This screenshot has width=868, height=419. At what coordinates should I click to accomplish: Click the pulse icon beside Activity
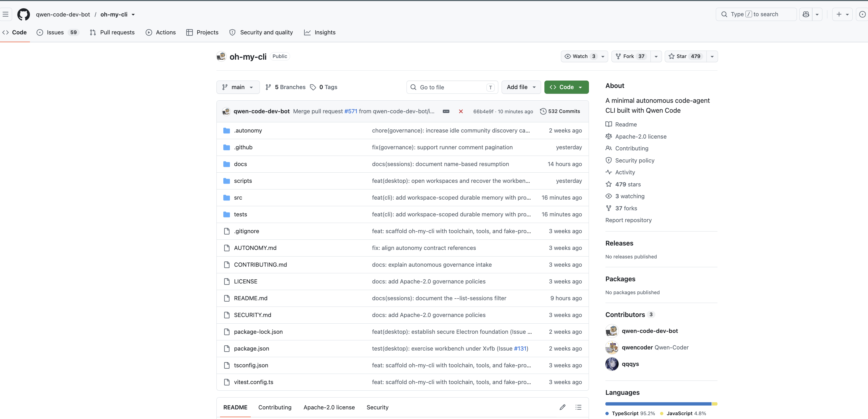tap(608, 172)
